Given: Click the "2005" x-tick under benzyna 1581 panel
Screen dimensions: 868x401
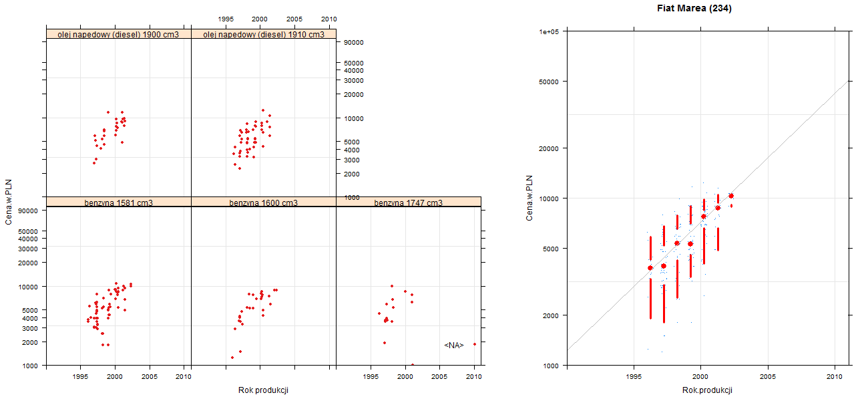Looking at the screenshot, I should pos(150,377).
